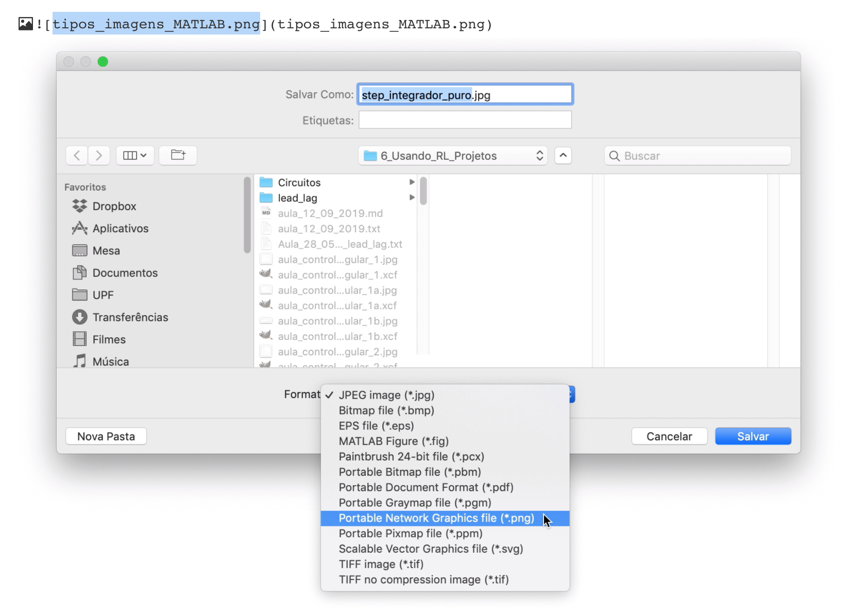Expand lead_lag with its disclosure arrow
Viewport: 847px width, 616px height.
point(412,197)
